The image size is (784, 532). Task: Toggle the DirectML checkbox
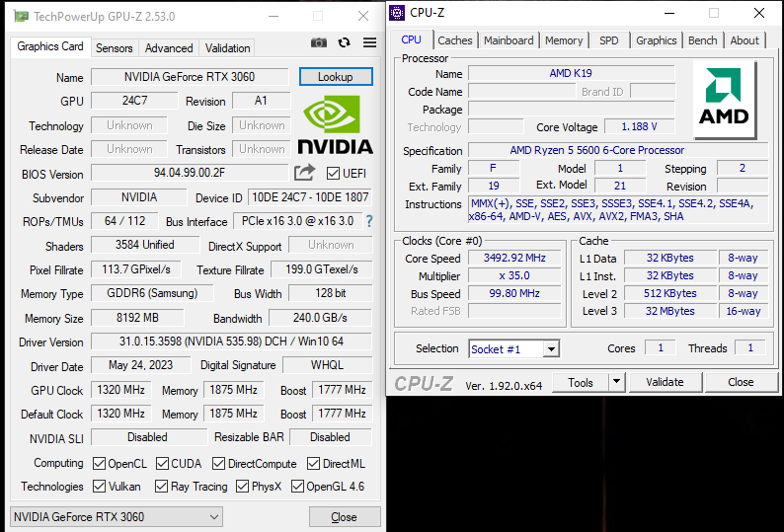tap(313, 464)
